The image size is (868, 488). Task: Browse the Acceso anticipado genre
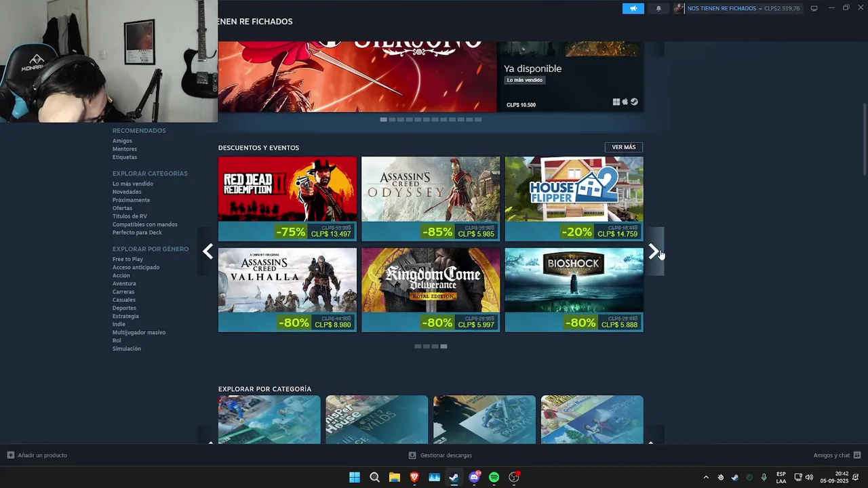(136, 267)
